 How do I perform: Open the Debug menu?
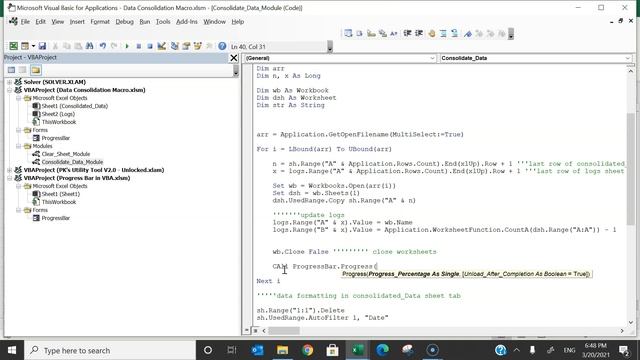(x=124, y=22)
